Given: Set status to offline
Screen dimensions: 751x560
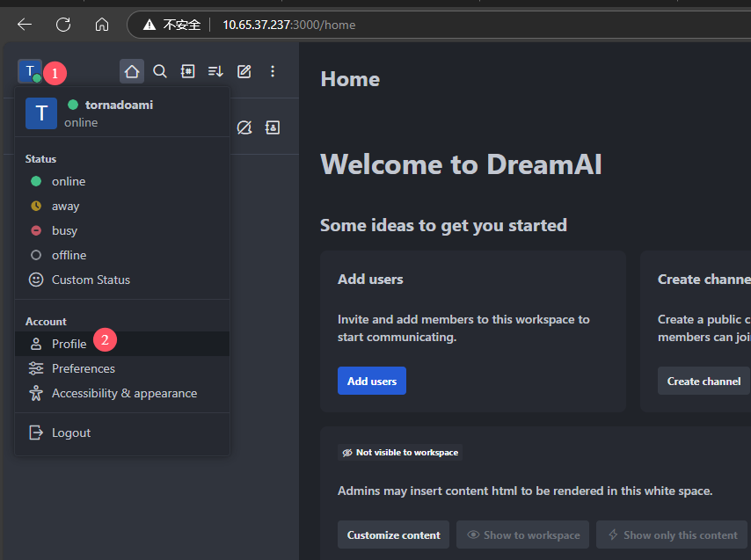Looking at the screenshot, I should pyautogui.click(x=122, y=255).
